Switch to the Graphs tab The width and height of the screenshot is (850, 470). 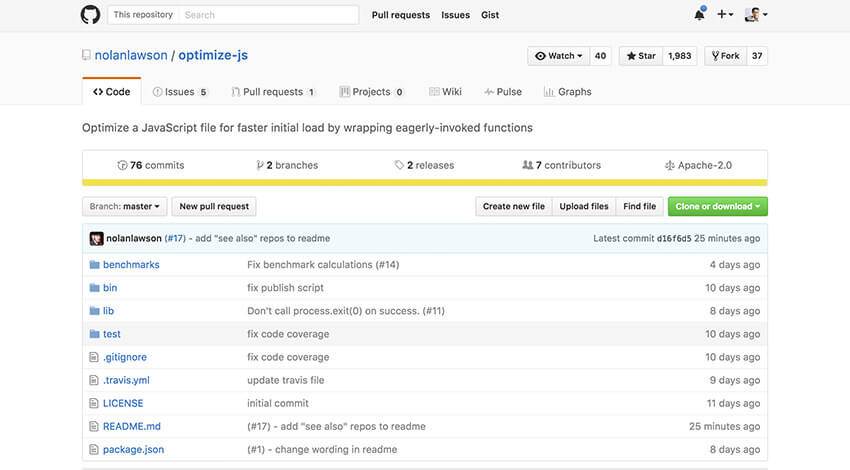click(568, 92)
